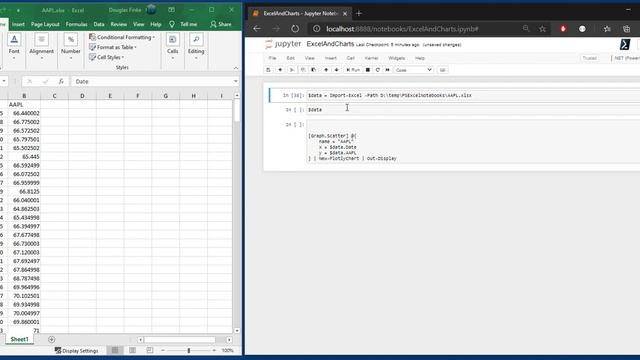Viewport: 640px width, 360px height.
Task: Open the Formulas tab in Excel
Action: tap(76, 24)
